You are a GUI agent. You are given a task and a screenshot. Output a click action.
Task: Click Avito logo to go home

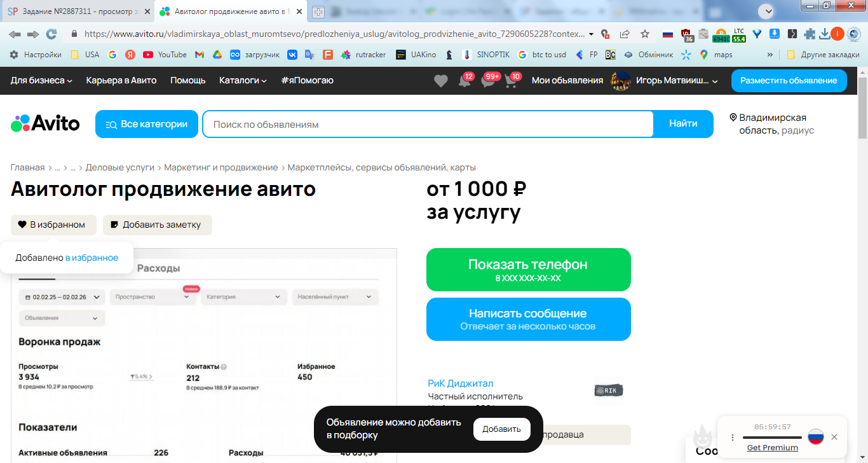click(45, 123)
